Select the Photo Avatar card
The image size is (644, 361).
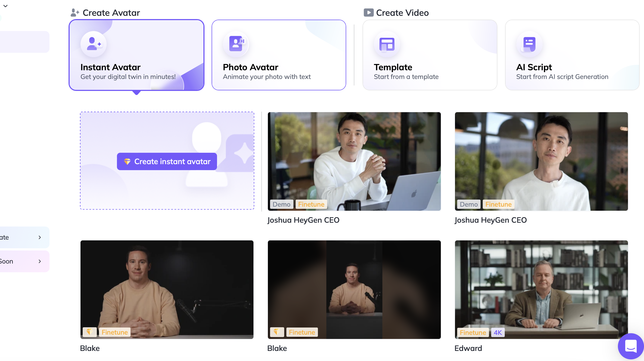pos(278,55)
